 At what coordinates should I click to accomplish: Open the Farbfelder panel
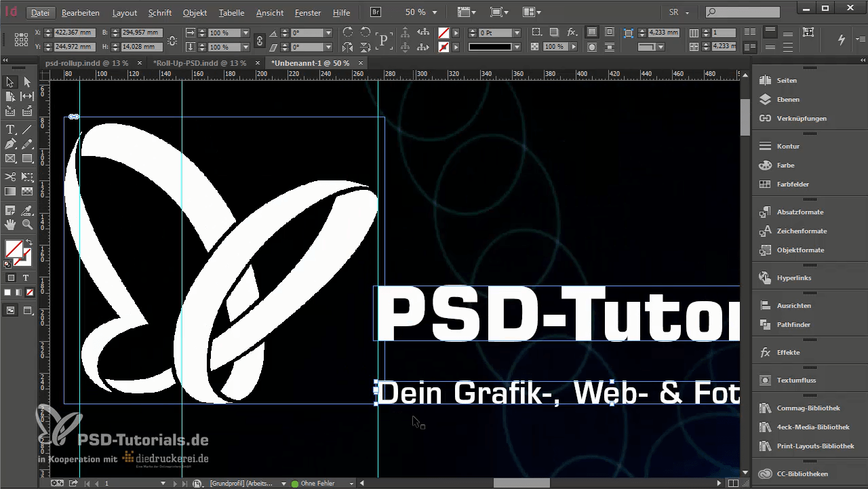[x=793, y=184]
